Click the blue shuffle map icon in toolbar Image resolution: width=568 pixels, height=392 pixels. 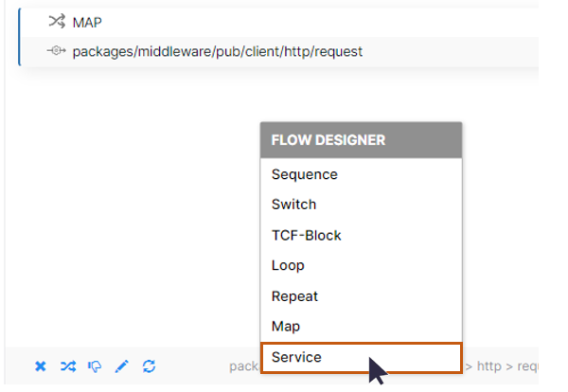tap(68, 366)
